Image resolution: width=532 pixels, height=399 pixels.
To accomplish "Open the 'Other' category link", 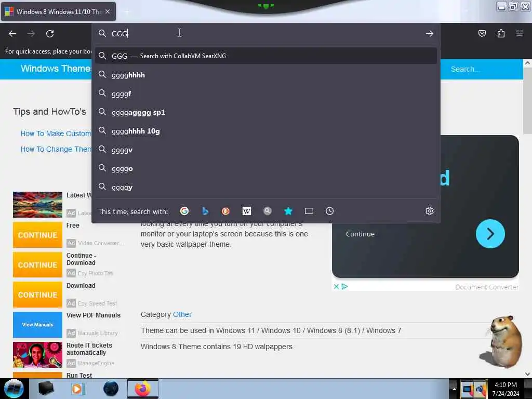I will (182, 314).
